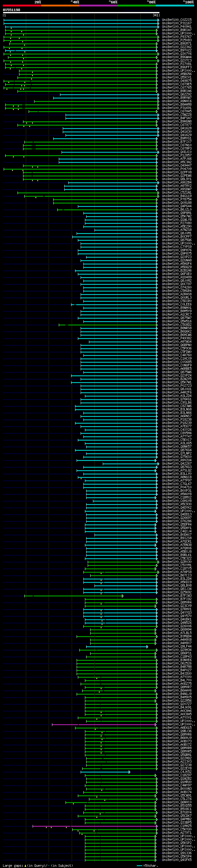The width and height of the screenshot is (197, 868).
Task: Select the UniRef100_Q4SFK5 label
Action: pyautogui.click(x=177, y=860)
